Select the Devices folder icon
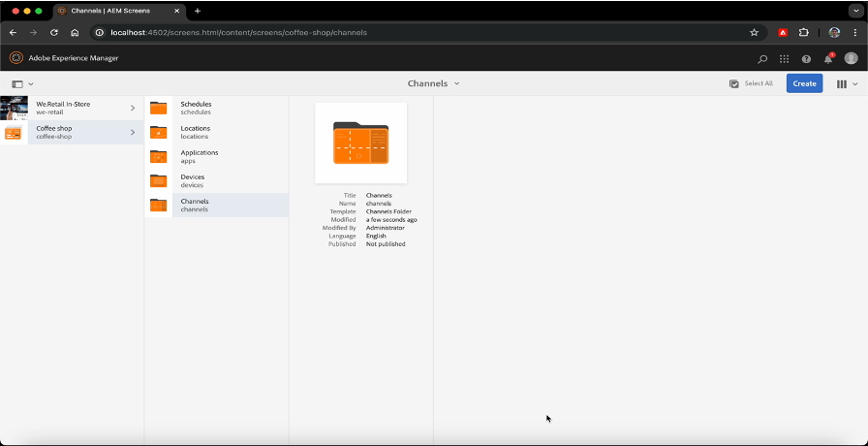Image resolution: width=868 pixels, height=446 pixels. point(159,180)
